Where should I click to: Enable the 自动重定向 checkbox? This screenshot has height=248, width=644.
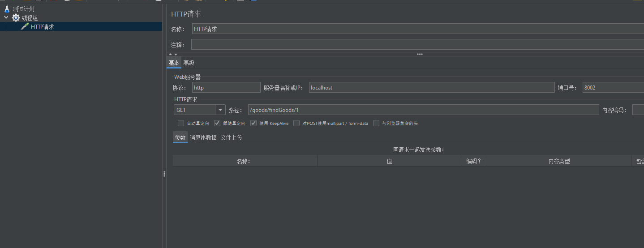point(181,123)
